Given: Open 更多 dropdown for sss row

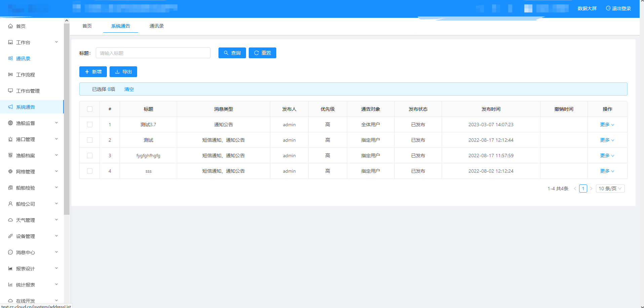Looking at the screenshot, I should coord(607,171).
